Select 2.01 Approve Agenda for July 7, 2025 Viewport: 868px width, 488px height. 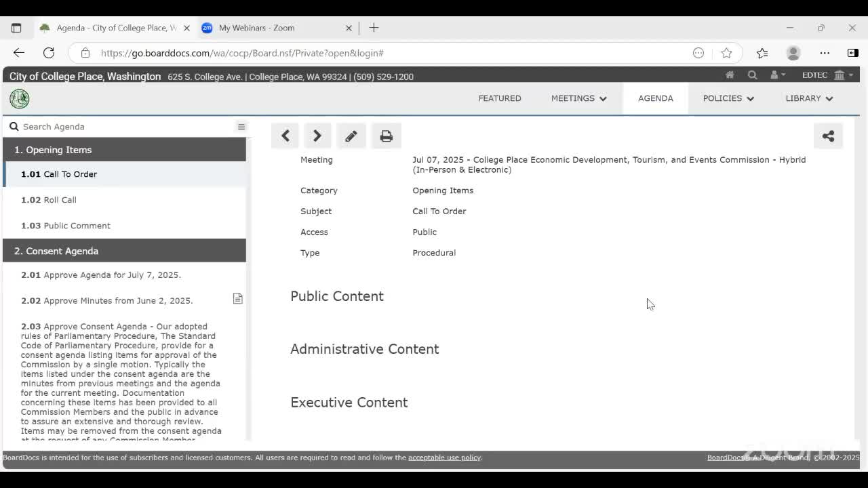tap(112, 275)
